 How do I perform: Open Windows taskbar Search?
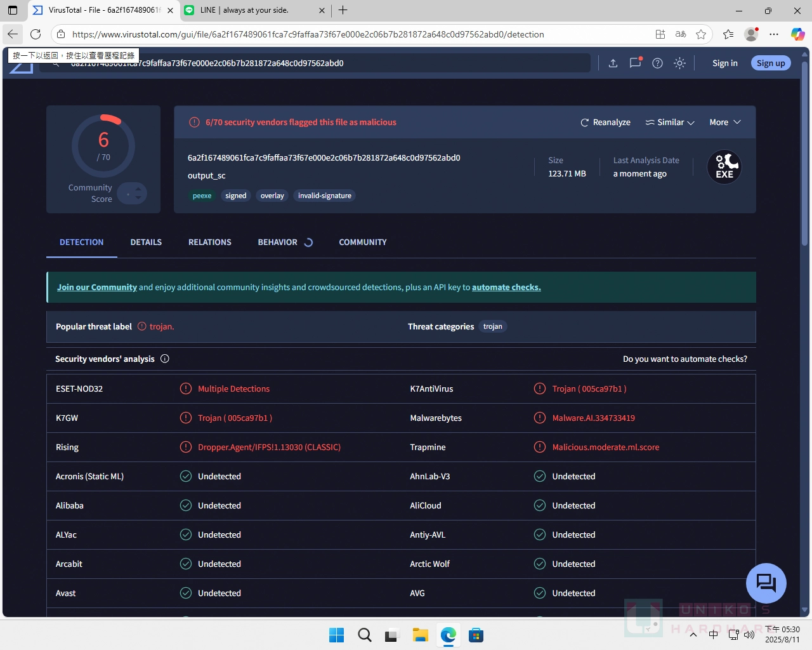[364, 635]
